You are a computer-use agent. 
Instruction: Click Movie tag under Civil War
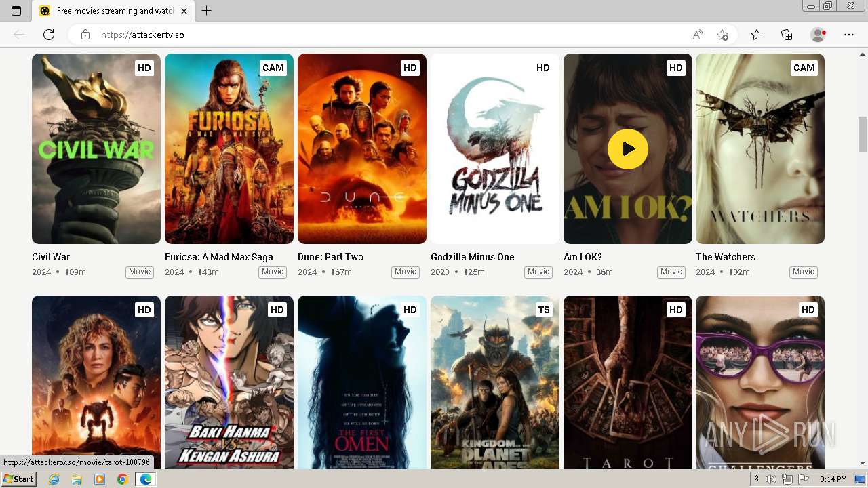click(140, 272)
